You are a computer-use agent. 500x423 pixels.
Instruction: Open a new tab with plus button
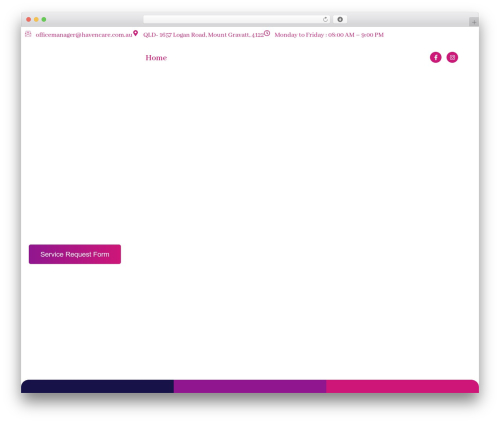point(474,22)
